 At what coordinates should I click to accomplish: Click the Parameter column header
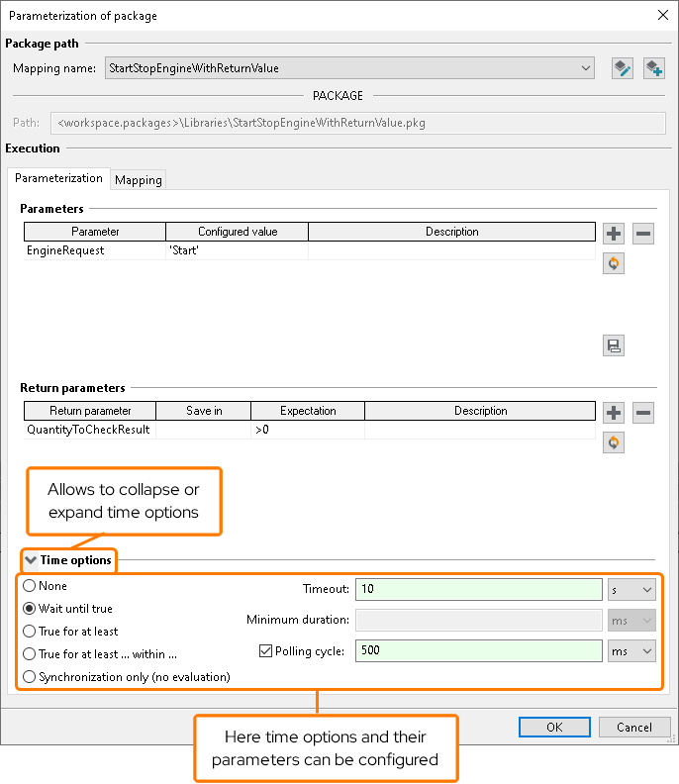pos(95,232)
